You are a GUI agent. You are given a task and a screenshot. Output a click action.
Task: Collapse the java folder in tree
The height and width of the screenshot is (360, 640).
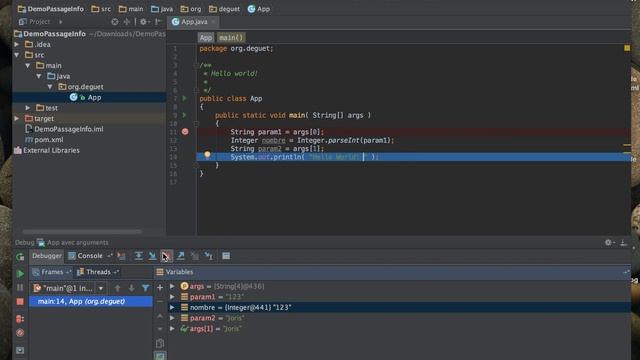pyautogui.click(x=39, y=76)
